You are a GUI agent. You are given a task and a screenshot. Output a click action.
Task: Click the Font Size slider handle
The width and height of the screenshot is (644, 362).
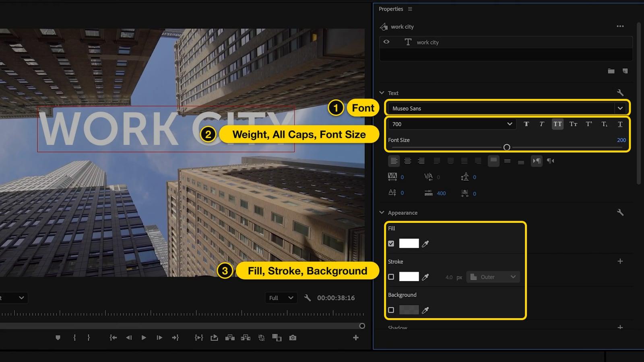507,147
